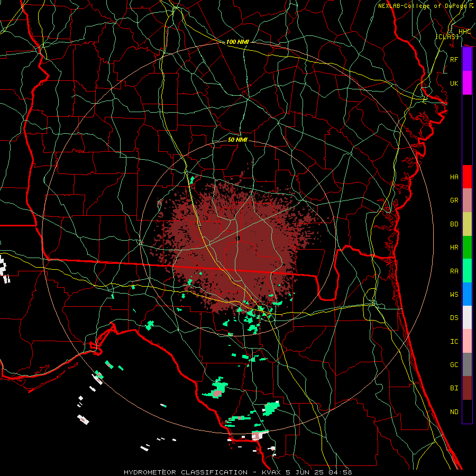Click the DS legend label
The width and height of the screenshot is (476, 476).
click(x=454, y=318)
